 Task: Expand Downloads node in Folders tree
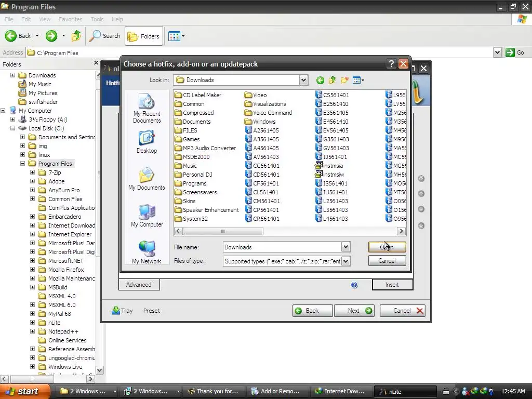pyautogui.click(x=12, y=75)
